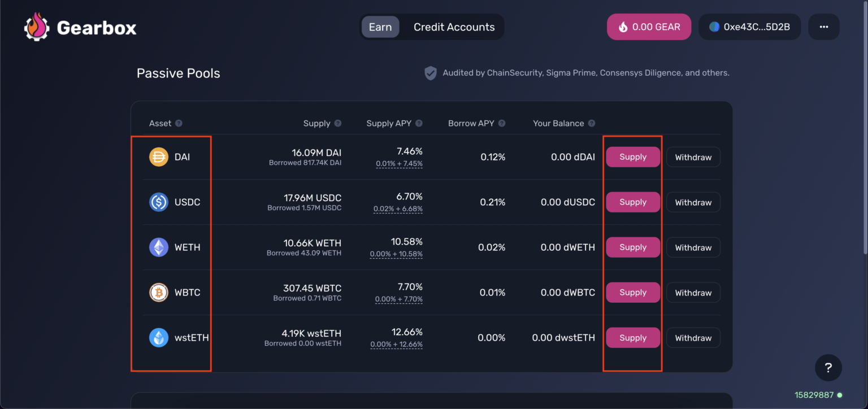
Task: Click the WBTC bitcoin icon
Action: tap(159, 293)
